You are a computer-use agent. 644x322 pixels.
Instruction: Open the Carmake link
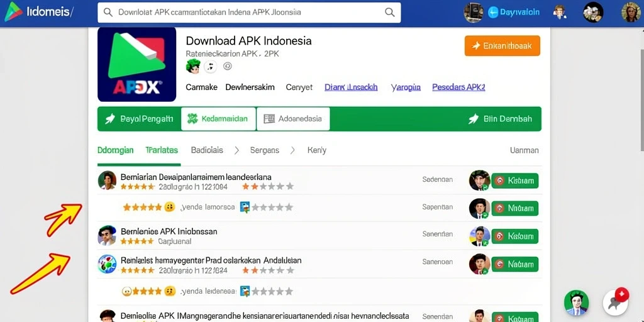coord(202,87)
